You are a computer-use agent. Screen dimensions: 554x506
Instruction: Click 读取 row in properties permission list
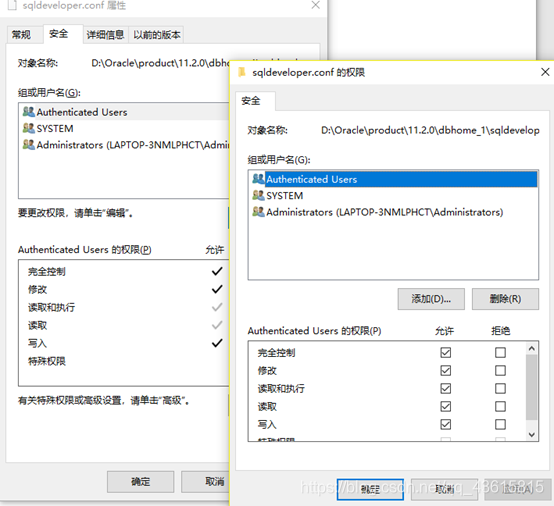[124, 325]
